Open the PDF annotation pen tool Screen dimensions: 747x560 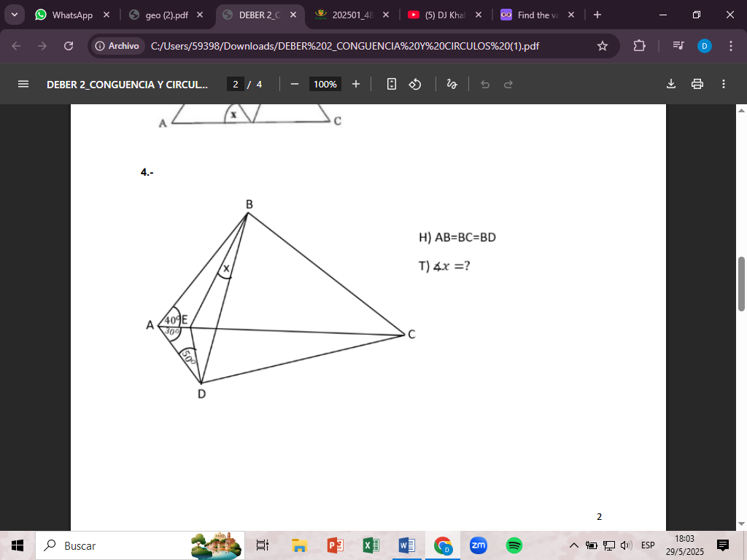click(452, 84)
